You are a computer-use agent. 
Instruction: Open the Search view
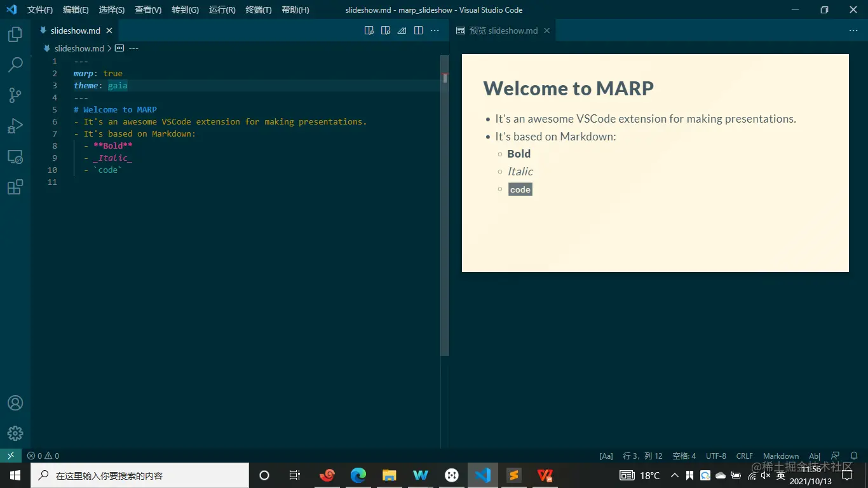(x=15, y=64)
